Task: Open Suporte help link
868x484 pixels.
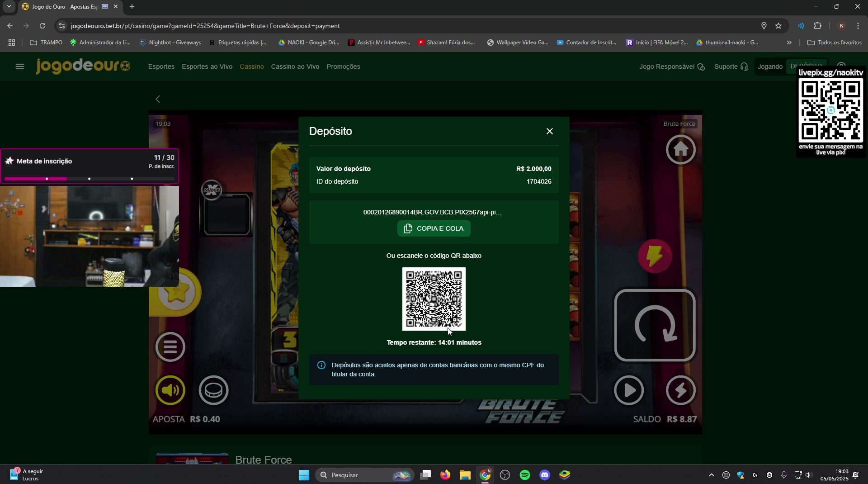Action: tap(731, 66)
